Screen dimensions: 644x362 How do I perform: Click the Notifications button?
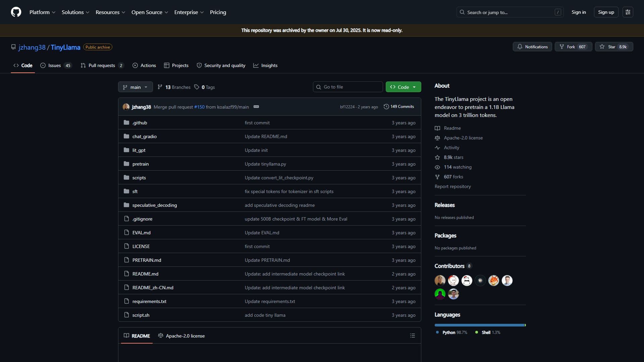pos(532,47)
